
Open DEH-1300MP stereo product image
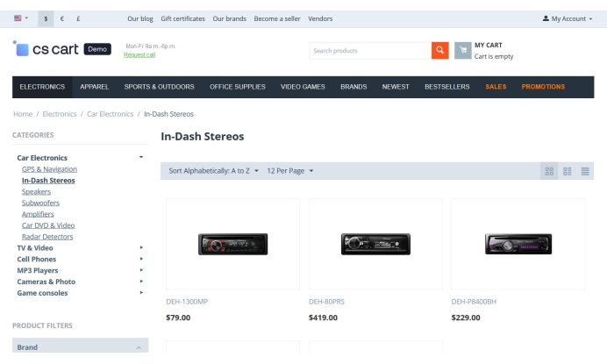tap(232, 244)
